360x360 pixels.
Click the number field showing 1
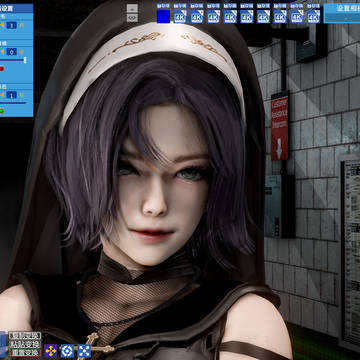click(12, 95)
